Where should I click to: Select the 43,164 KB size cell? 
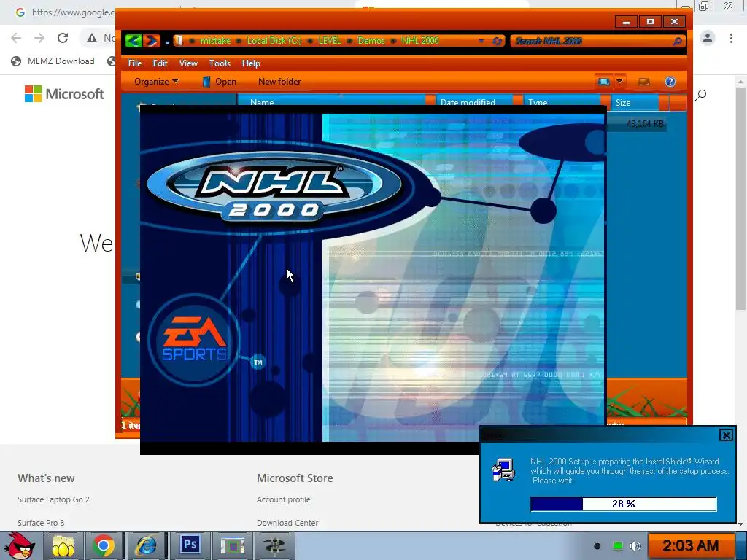point(645,124)
